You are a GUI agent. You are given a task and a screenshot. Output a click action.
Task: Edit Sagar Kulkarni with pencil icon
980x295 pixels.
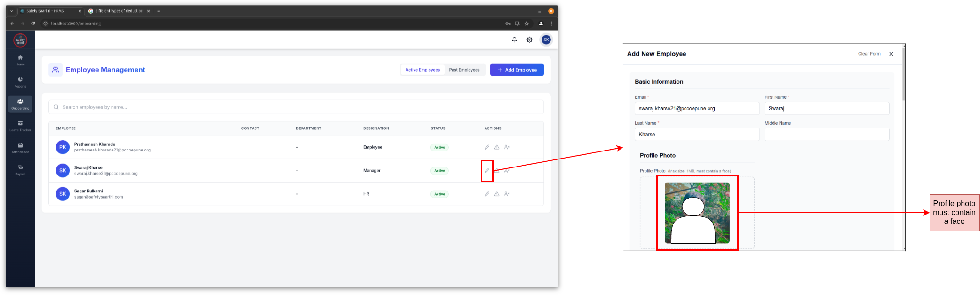pyautogui.click(x=487, y=194)
